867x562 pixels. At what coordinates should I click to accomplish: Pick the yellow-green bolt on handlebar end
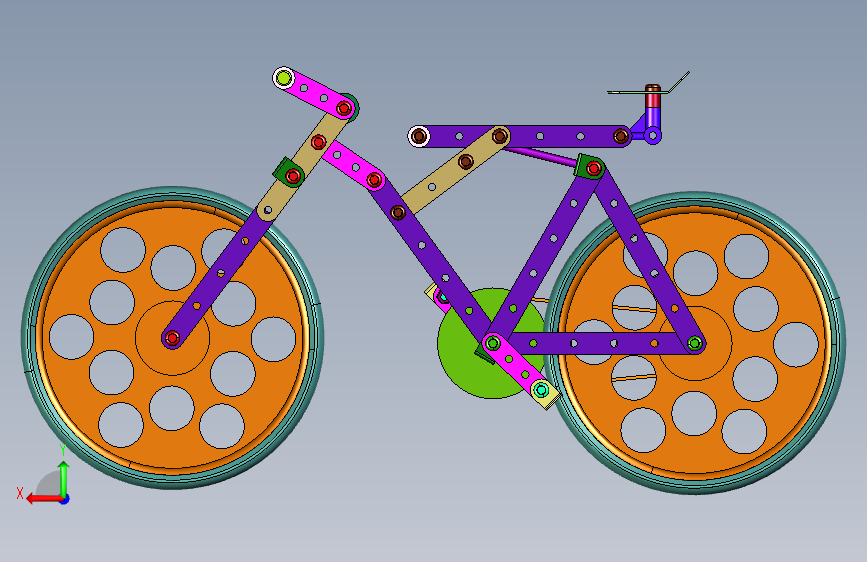pyautogui.click(x=284, y=78)
